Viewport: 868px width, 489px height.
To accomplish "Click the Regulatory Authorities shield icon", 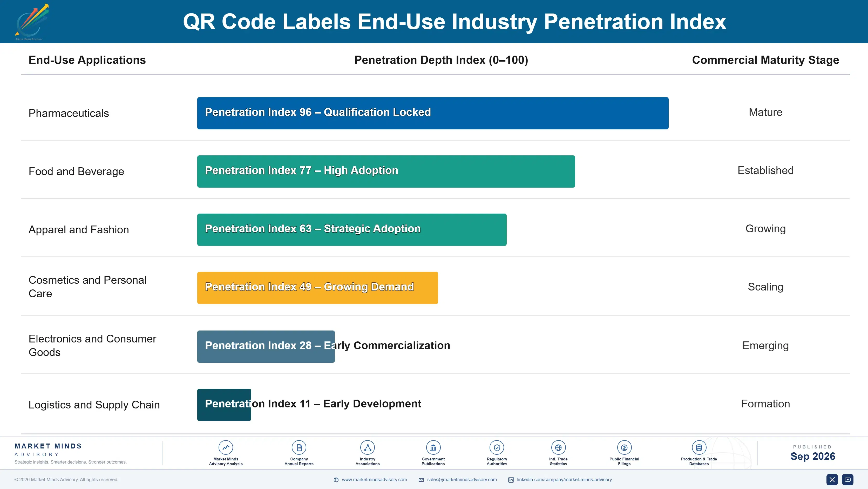I will click(x=497, y=447).
